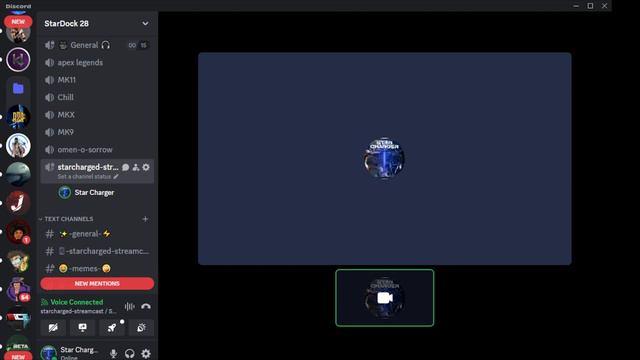The width and height of the screenshot is (640, 360).
Task: Open the soundboard button
Action: [141, 328]
